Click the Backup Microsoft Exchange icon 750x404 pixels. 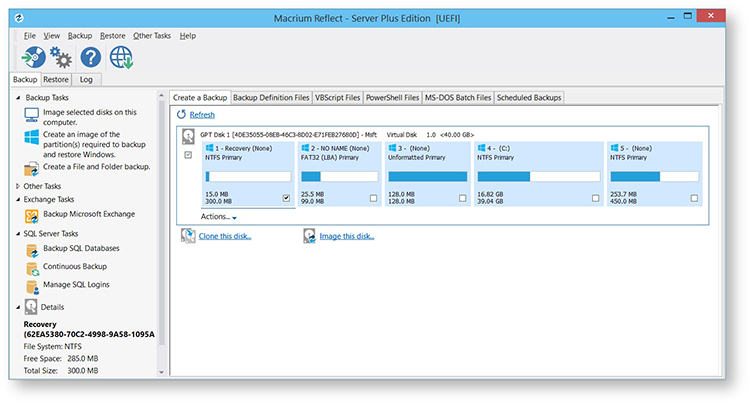(x=32, y=216)
